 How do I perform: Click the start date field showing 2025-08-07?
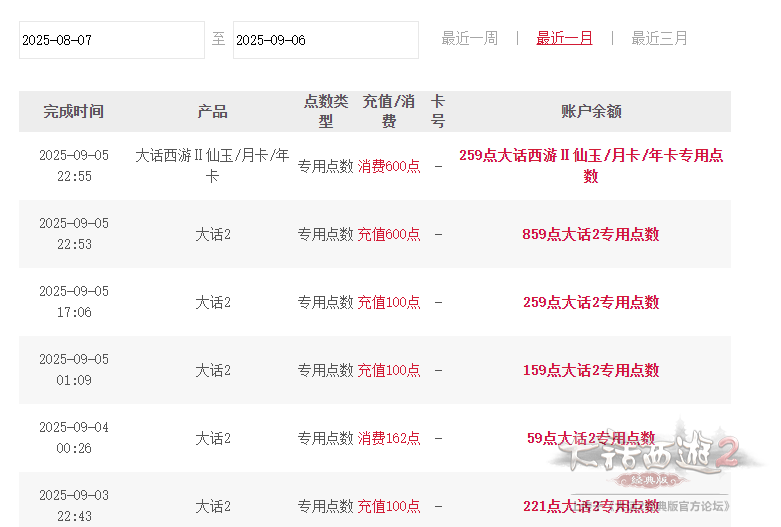coord(111,40)
